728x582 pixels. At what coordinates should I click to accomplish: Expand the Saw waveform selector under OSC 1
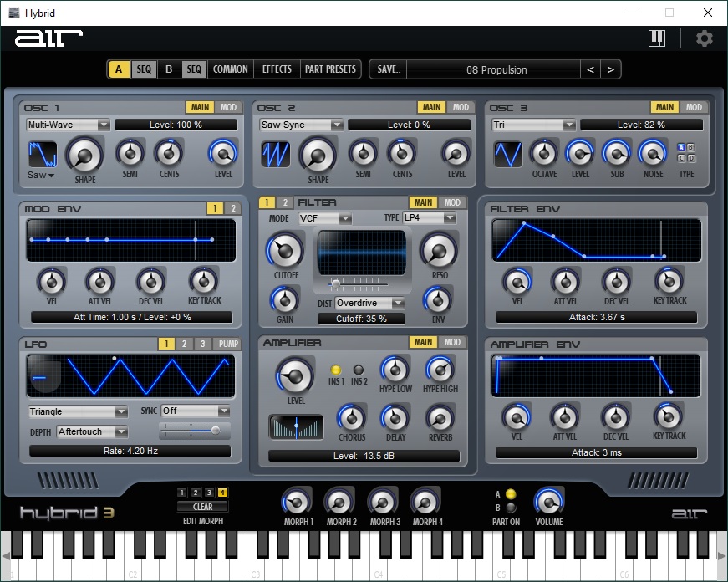pos(41,175)
